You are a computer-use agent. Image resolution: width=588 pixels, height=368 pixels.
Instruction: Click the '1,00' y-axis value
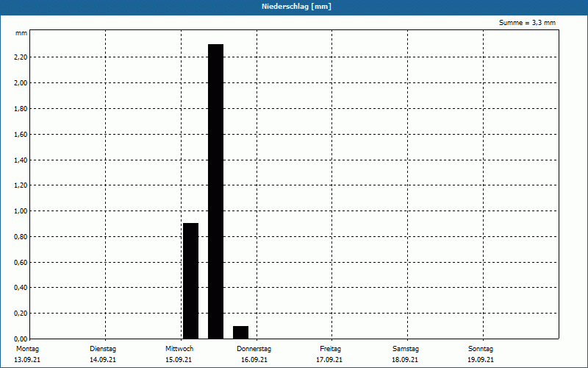pyautogui.click(x=21, y=211)
